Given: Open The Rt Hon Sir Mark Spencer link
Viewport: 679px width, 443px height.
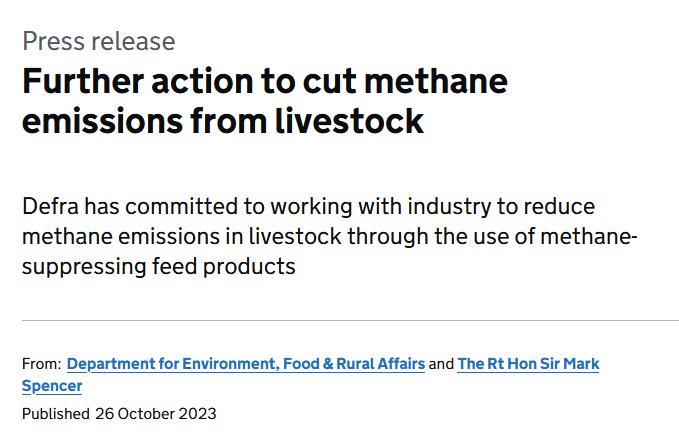Looking at the screenshot, I should (x=528, y=364).
